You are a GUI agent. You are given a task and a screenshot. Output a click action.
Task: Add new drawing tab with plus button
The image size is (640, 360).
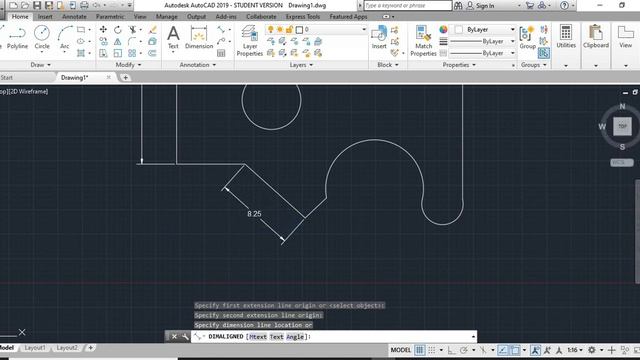coord(125,78)
